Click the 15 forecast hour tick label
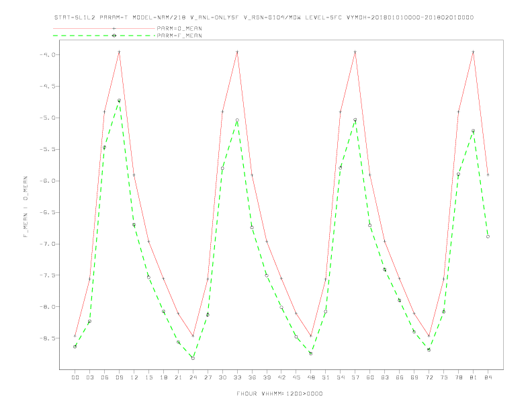Image resolution: width=532 pixels, height=411 pixels. coord(148,377)
